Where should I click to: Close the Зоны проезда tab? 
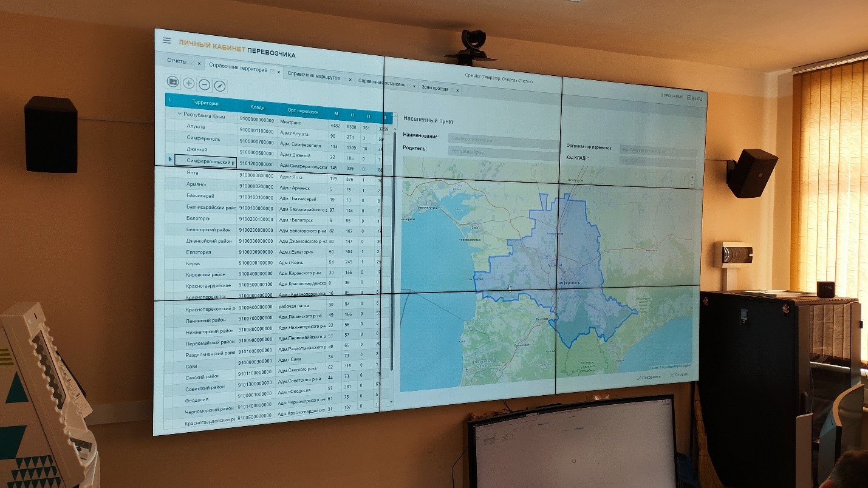click(x=458, y=90)
